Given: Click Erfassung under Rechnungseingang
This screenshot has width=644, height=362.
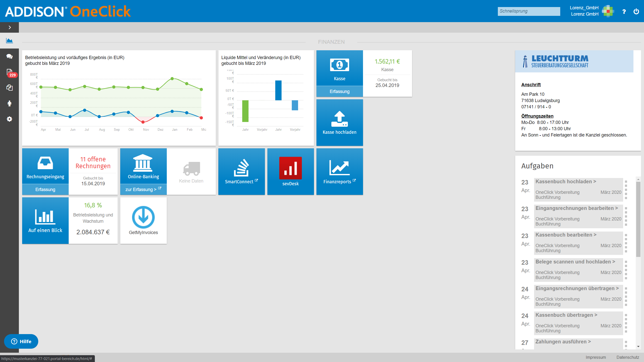Looking at the screenshot, I should pos(45,190).
